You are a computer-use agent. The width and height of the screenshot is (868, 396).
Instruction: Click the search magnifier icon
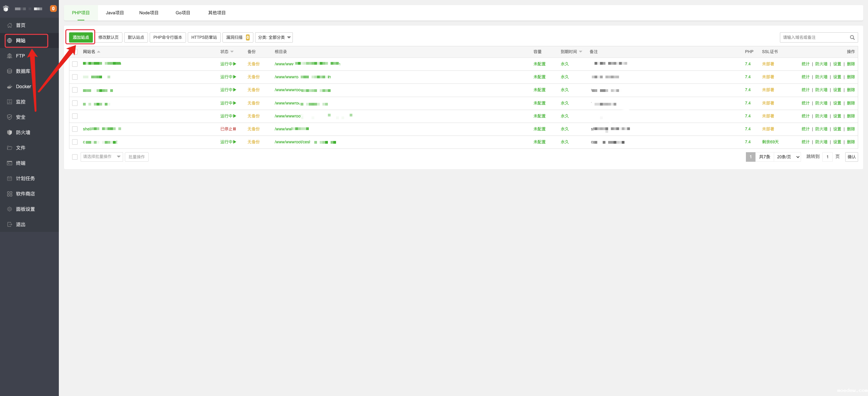click(x=852, y=37)
